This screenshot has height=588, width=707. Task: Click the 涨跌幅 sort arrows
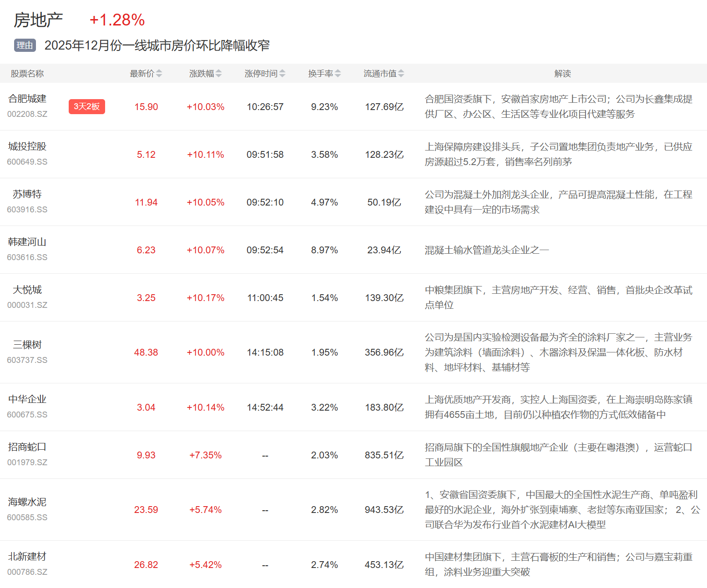[x=218, y=74]
